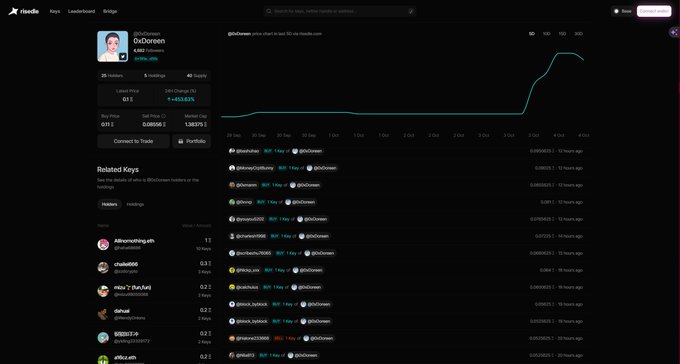Click the +453.63% 24H change value
This screenshot has height=364, width=680.
tap(180, 99)
